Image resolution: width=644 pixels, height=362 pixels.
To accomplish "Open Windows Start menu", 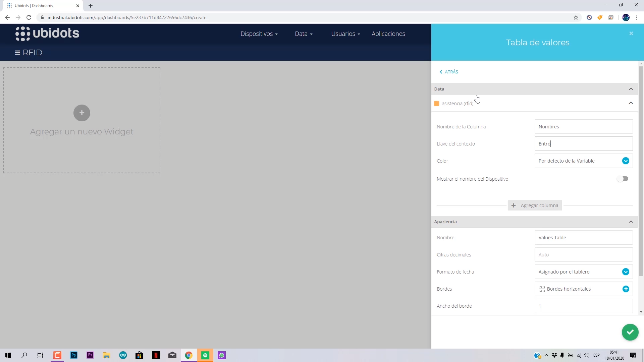I will pos(8,355).
